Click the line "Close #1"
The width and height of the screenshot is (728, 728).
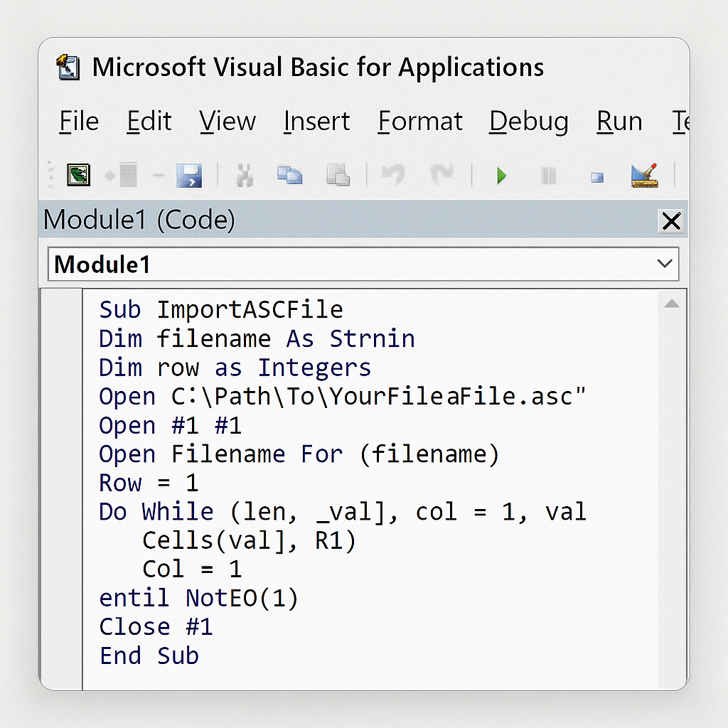pos(156,627)
